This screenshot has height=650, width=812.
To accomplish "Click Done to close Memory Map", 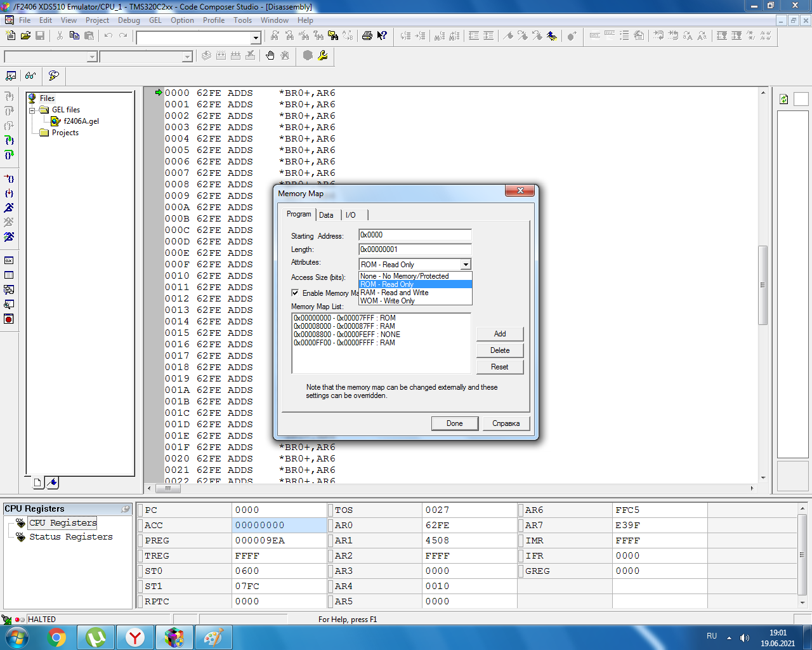I will (455, 423).
